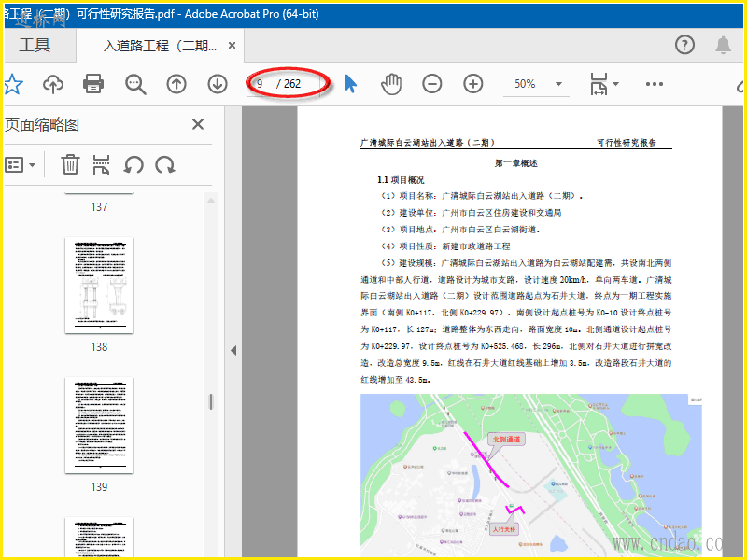
Task: Click the star bookmark icon
Action: (12, 84)
